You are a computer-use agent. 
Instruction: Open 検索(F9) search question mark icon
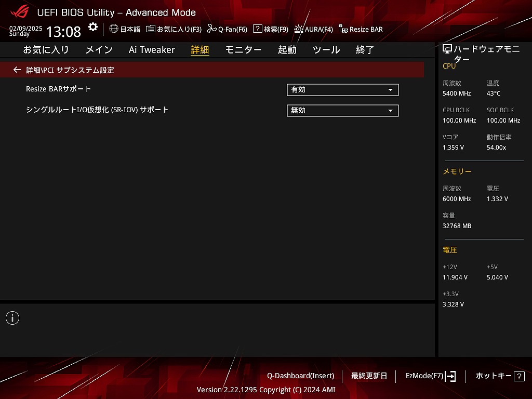click(x=258, y=29)
